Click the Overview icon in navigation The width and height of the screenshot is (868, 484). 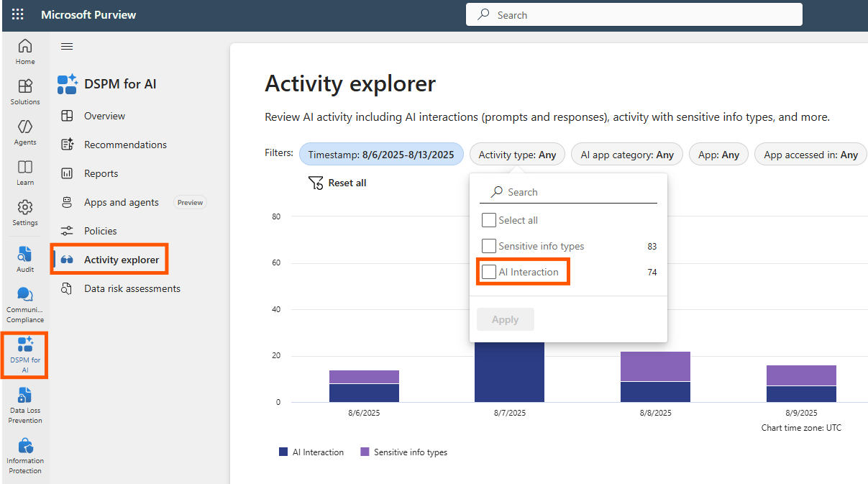pyautogui.click(x=67, y=116)
